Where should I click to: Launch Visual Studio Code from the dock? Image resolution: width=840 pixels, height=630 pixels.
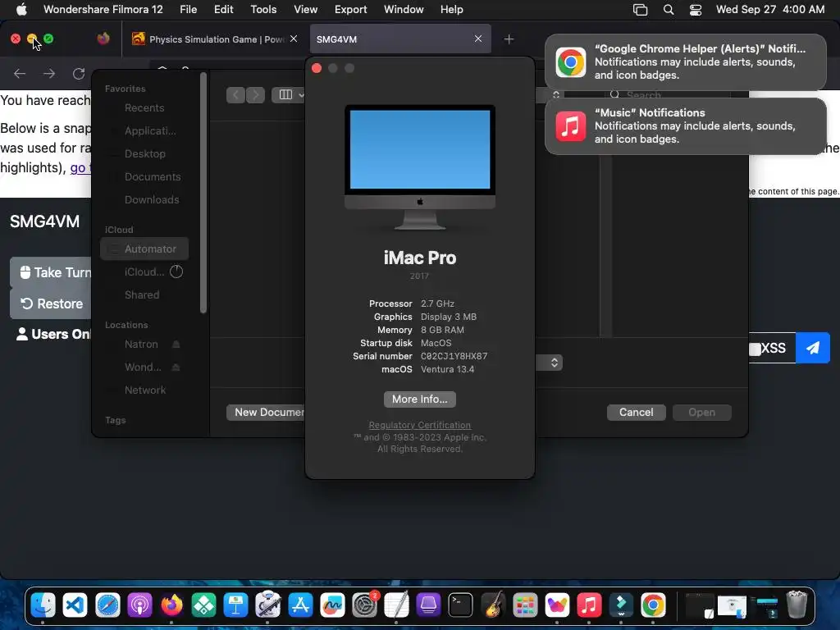click(x=75, y=605)
